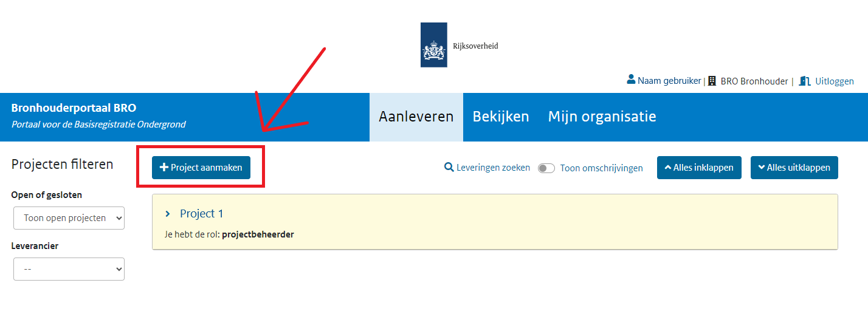Screen dimensions: 868x314
Task: Click the logout door icon
Action: (804, 81)
